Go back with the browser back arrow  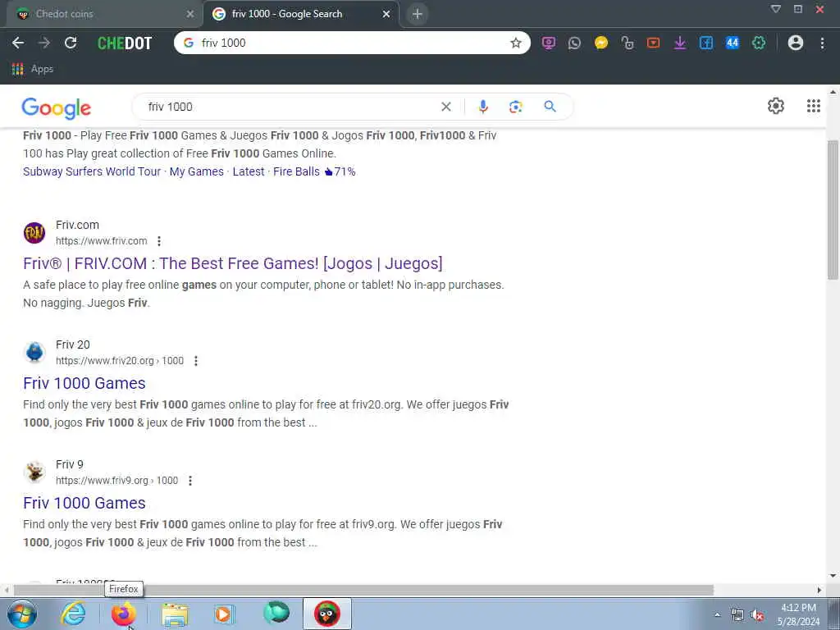point(18,43)
